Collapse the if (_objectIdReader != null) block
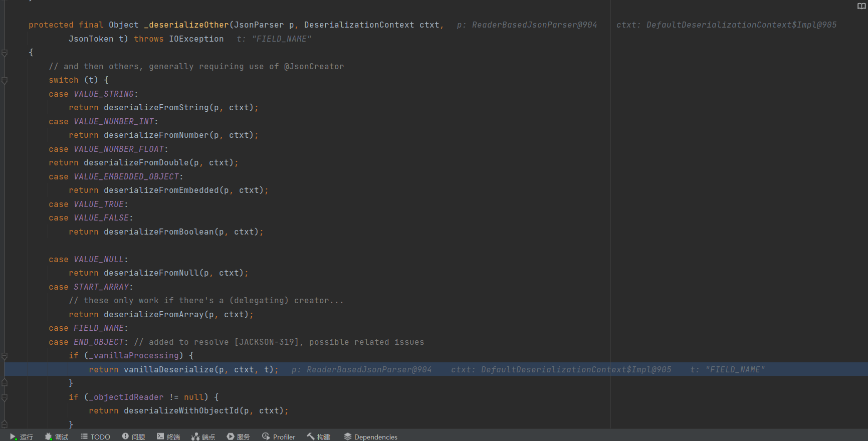Image resolution: width=868 pixels, height=441 pixels. point(5,397)
